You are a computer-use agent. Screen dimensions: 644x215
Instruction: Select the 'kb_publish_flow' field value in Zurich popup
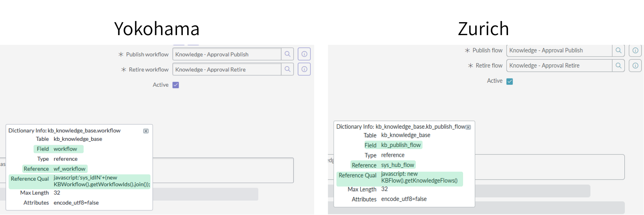401,145
